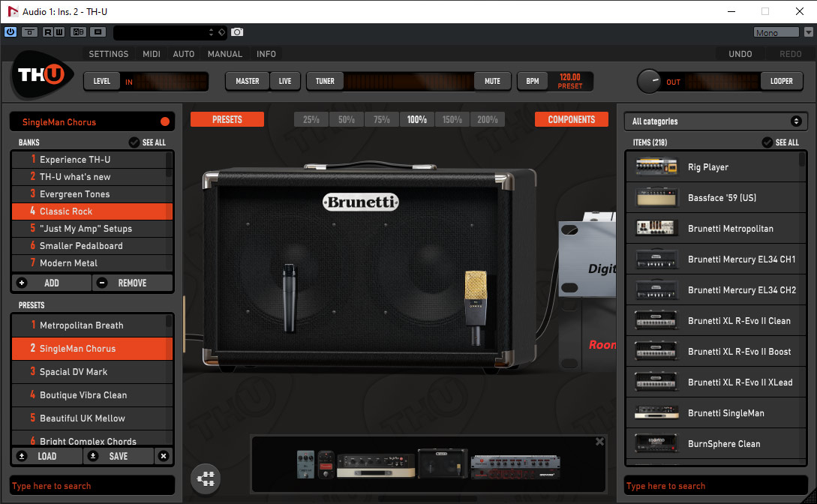Open the signal chain routing view icon
Viewport: 817px width, 504px height.
pyautogui.click(x=205, y=479)
